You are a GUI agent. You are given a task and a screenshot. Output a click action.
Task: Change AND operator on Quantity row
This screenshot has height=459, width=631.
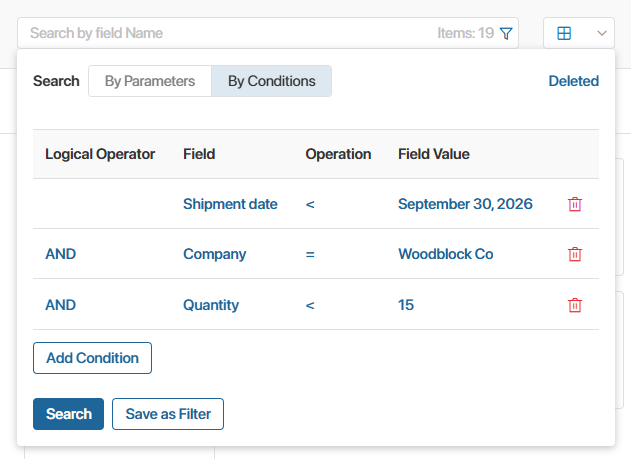coord(60,305)
